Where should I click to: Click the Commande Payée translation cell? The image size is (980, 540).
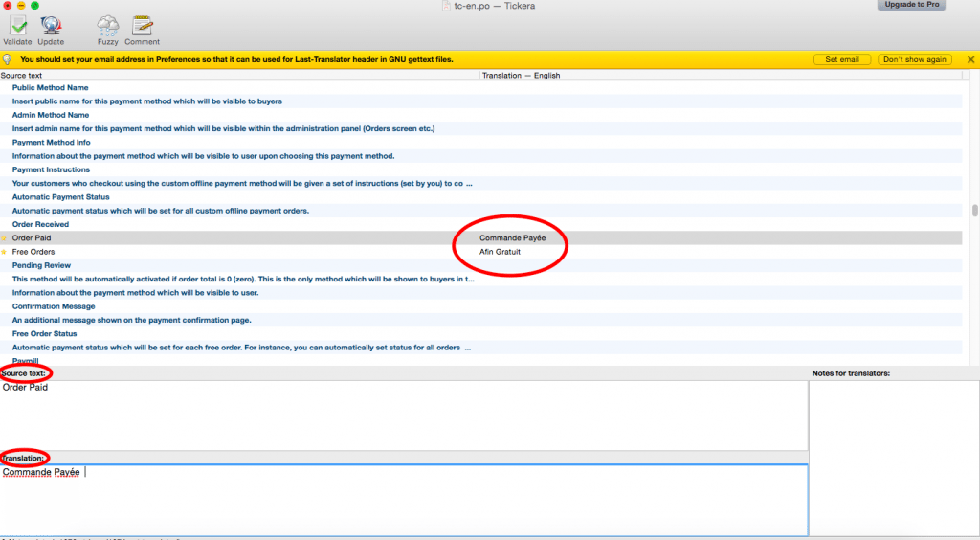[x=513, y=238]
